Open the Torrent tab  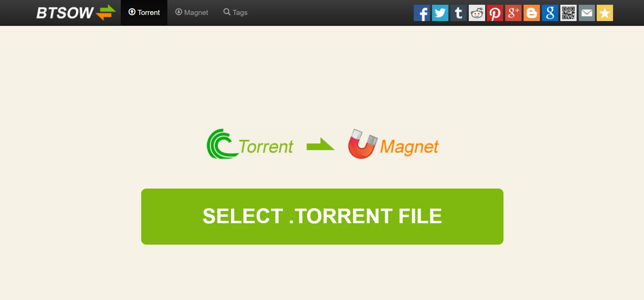point(144,13)
